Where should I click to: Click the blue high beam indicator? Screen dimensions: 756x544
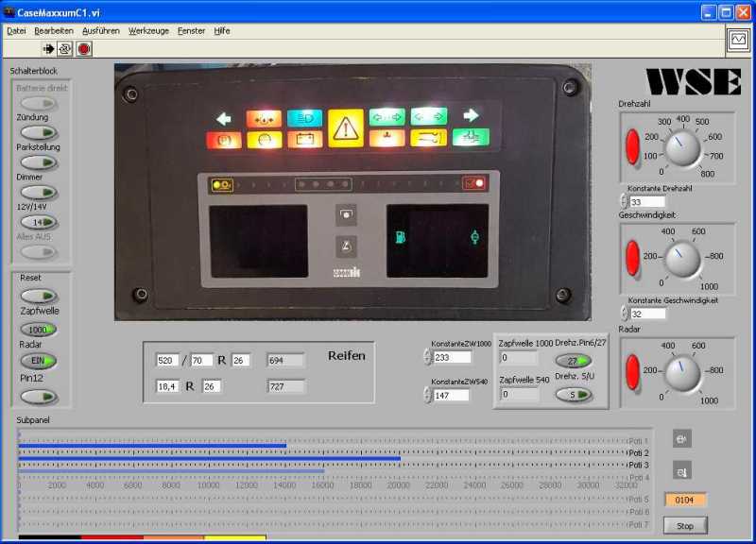coord(304,118)
